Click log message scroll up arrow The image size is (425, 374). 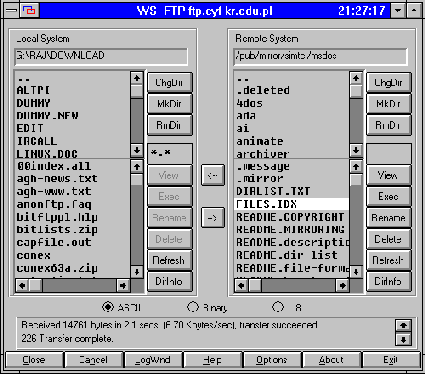(403, 325)
